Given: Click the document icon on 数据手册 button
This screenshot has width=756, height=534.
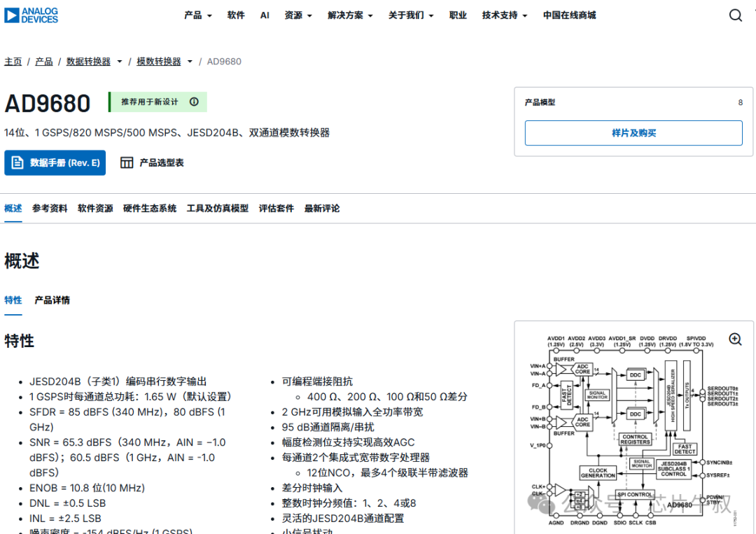Looking at the screenshot, I should click(x=17, y=162).
